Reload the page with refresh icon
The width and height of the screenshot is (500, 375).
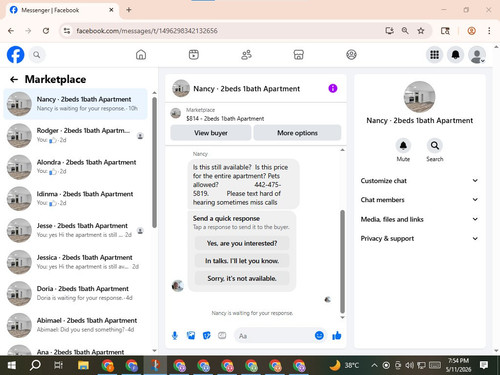coord(46,31)
